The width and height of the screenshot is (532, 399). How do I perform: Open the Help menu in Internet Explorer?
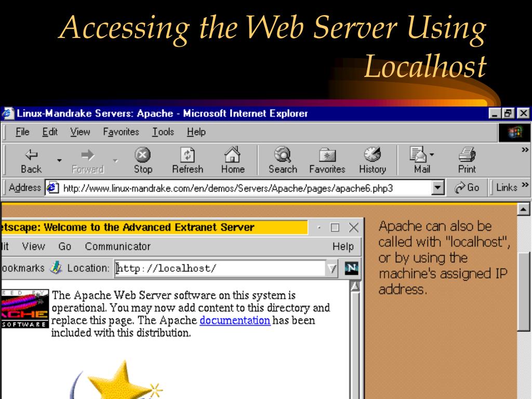click(196, 131)
